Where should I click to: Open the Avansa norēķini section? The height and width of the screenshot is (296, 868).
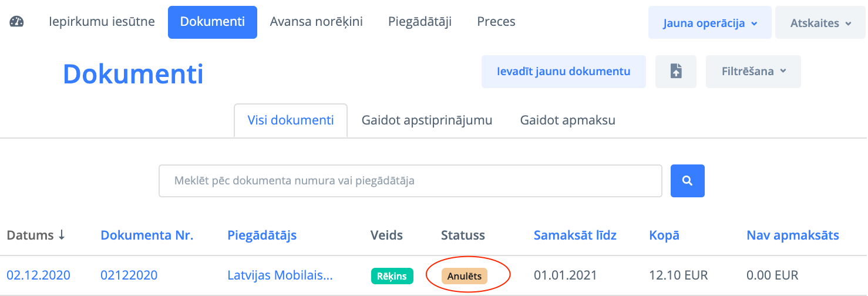tap(316, 22)
